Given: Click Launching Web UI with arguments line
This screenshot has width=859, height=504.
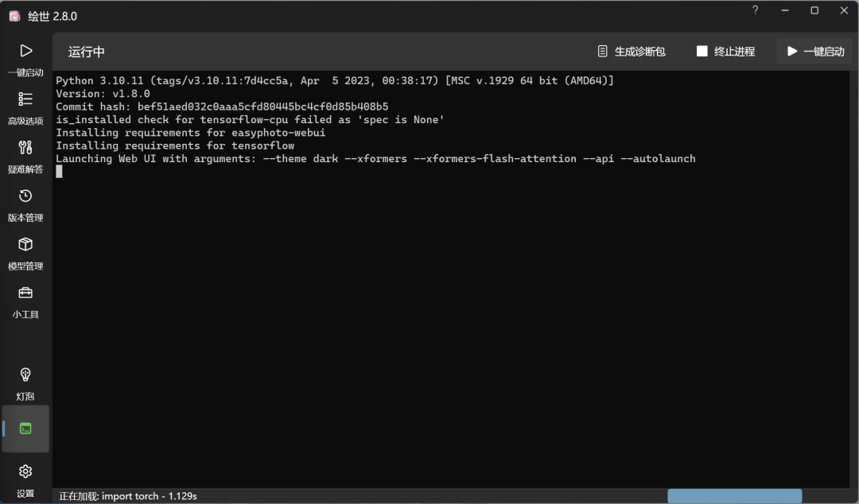Looking at the screenshot, I should (375, 159).
